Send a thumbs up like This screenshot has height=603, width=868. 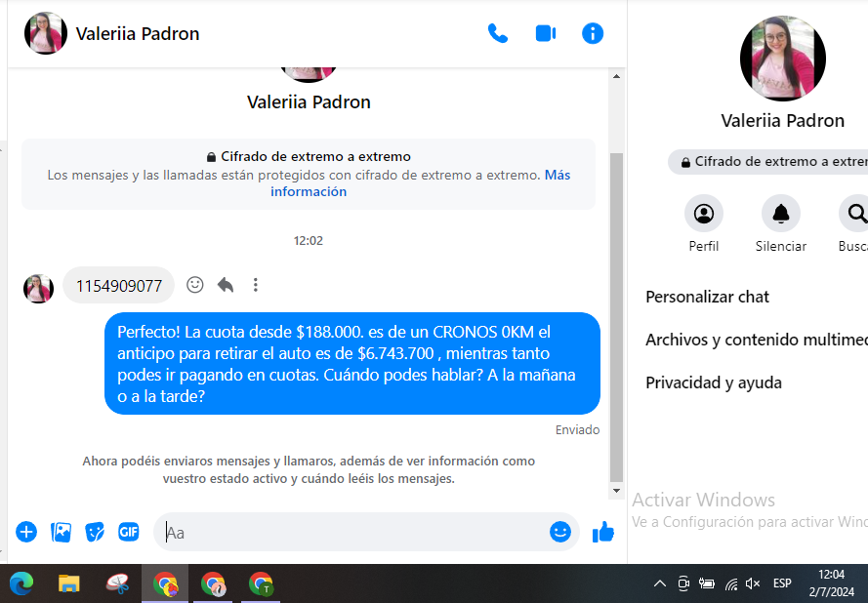603,532
